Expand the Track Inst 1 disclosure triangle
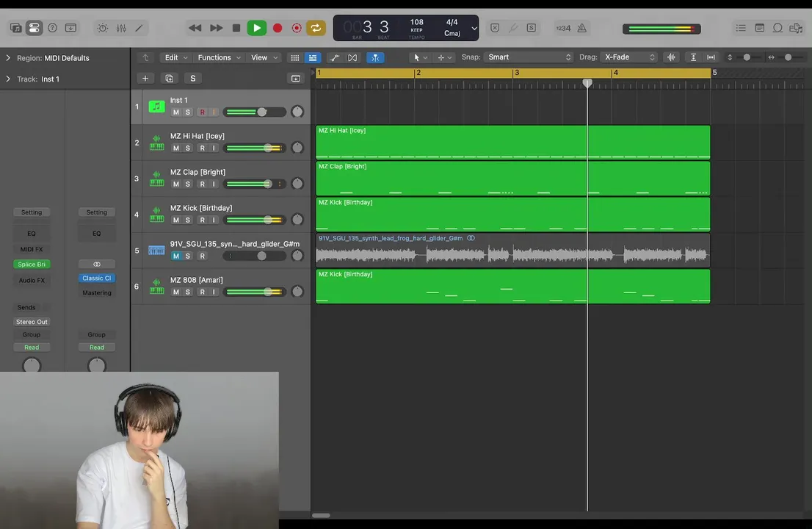The image size is (812, 529). tap(8, 79)
